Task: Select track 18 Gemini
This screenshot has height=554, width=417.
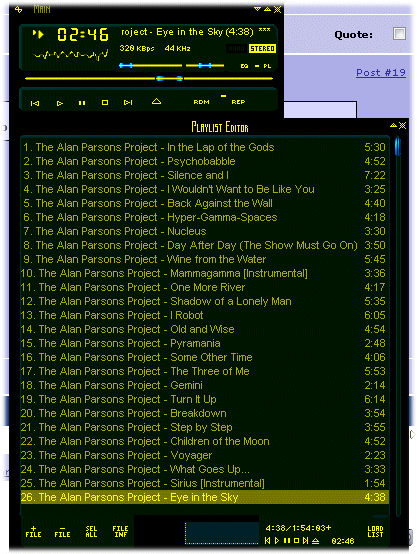Action: click(205, 385)
